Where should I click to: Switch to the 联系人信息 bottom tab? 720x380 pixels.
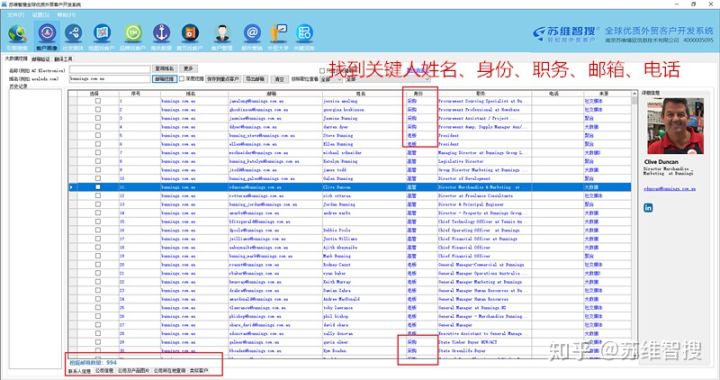coord(79,371)
